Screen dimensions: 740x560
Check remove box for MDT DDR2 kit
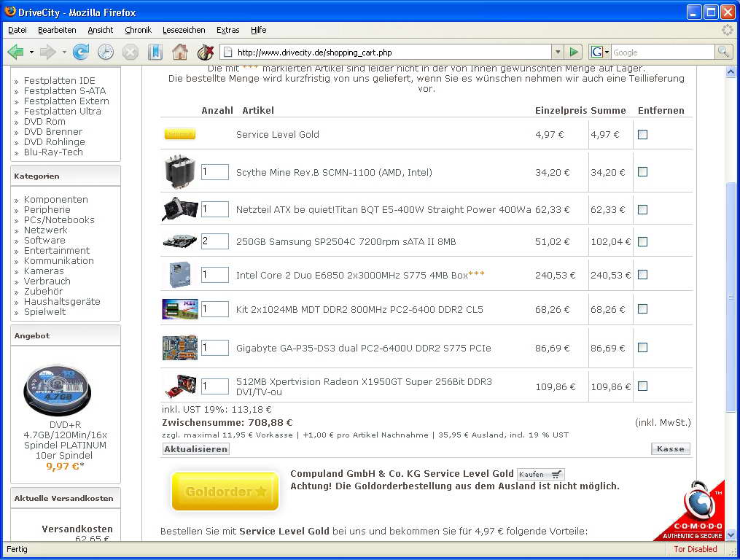click(x=642, y=309)
